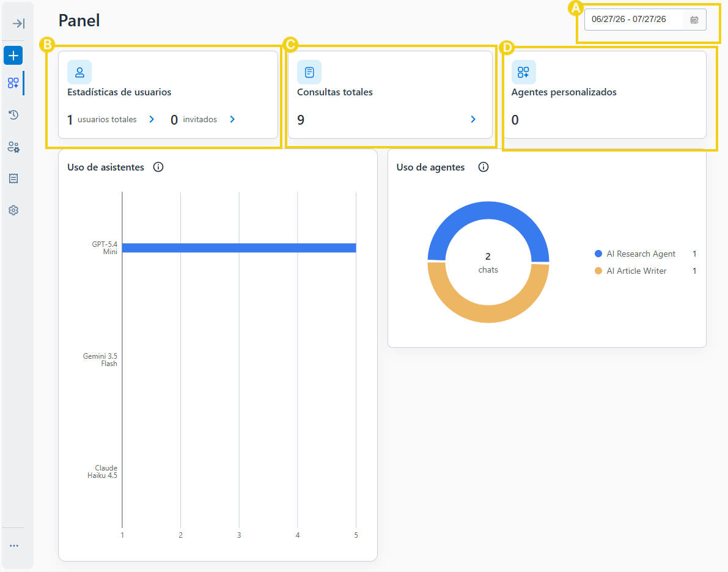
Task: Click the Agentes personalizados title
Action: [x=564, y=92]
